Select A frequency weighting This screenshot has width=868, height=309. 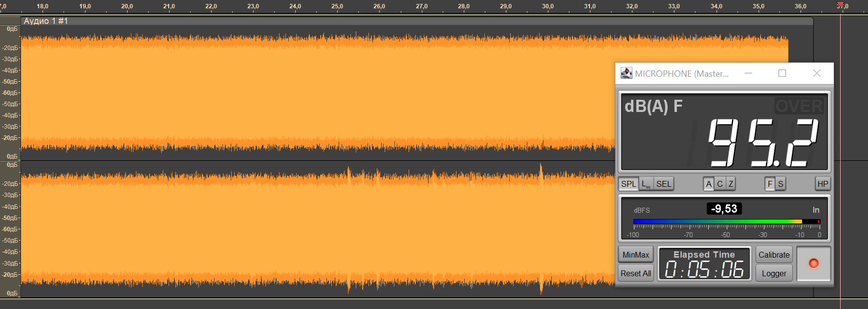tap(709, 184)
